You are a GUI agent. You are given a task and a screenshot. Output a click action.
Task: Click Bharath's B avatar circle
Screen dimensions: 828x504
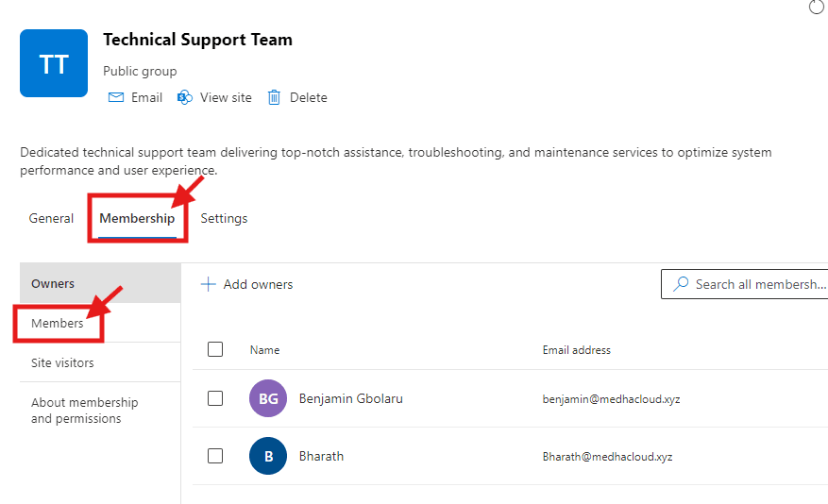tap(268, 456)
